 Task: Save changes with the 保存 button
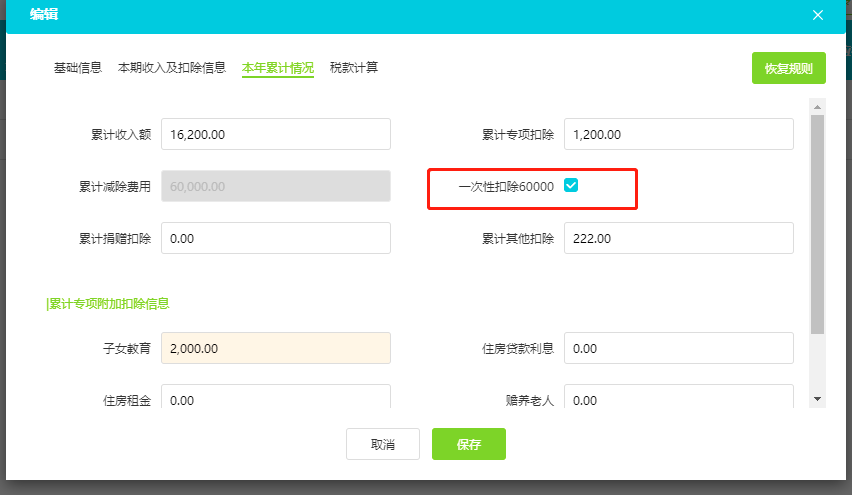(468, 444)
